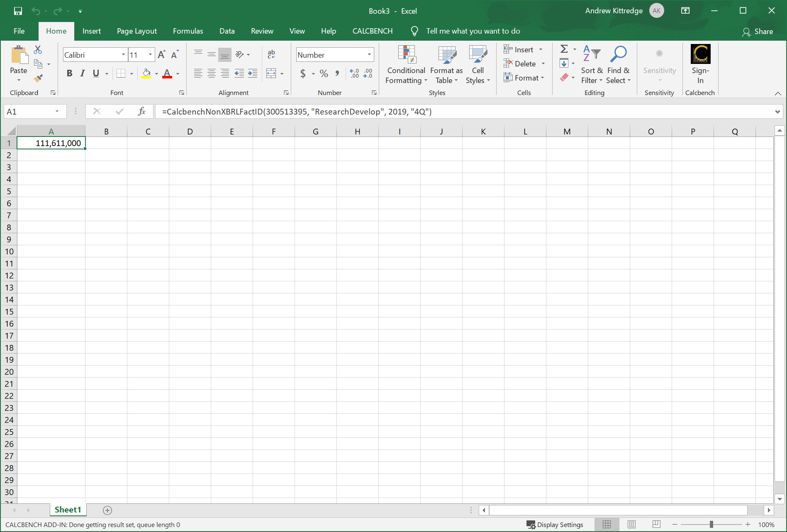The image size is (787, 532).
Task: Click the Share button
Action: click(x=758, y=32)
